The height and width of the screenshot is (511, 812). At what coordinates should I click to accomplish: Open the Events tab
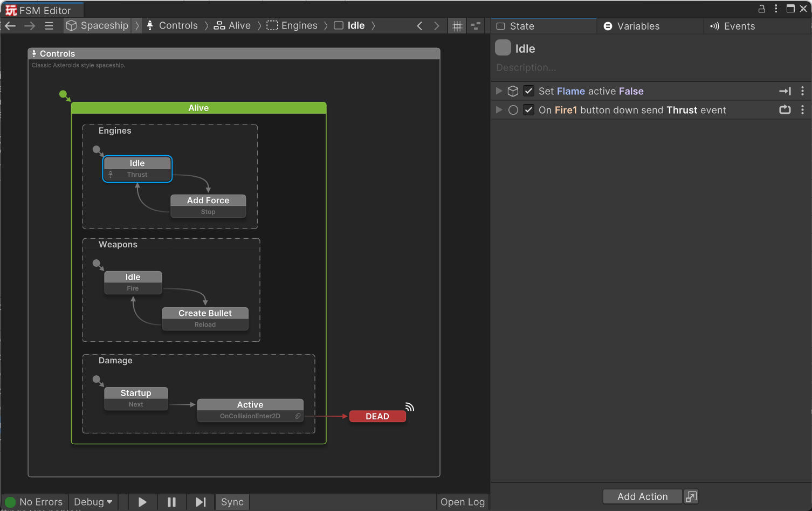click(738, 26)
